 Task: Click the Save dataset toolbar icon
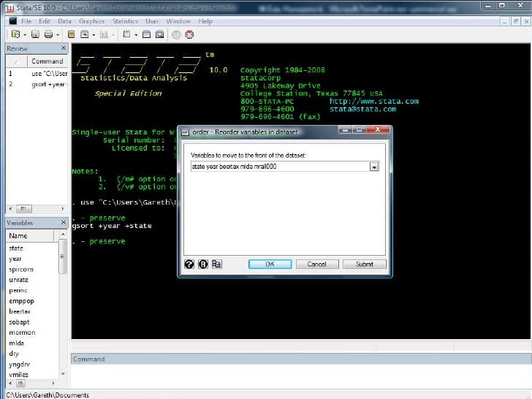pyautogui.click(x=35, y=34)
